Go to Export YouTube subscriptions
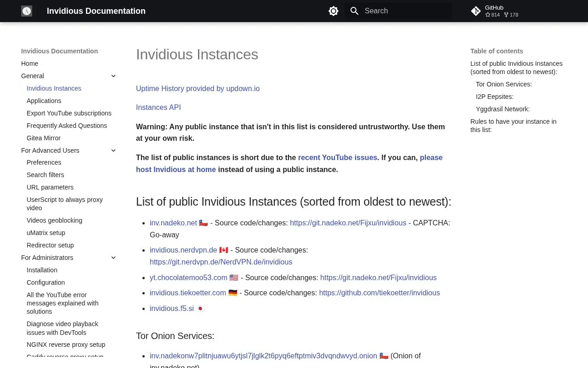This screenshot has height=368, width=588. tap(69, 113)
